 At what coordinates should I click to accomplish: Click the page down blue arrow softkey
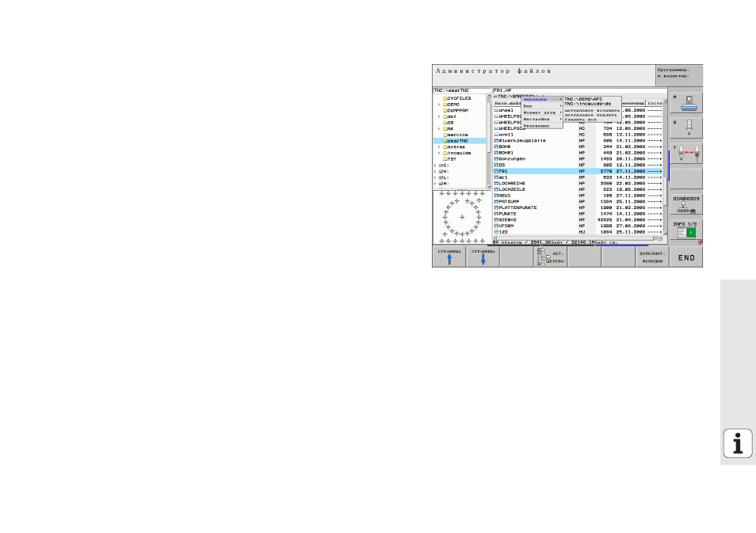point(483,257)
